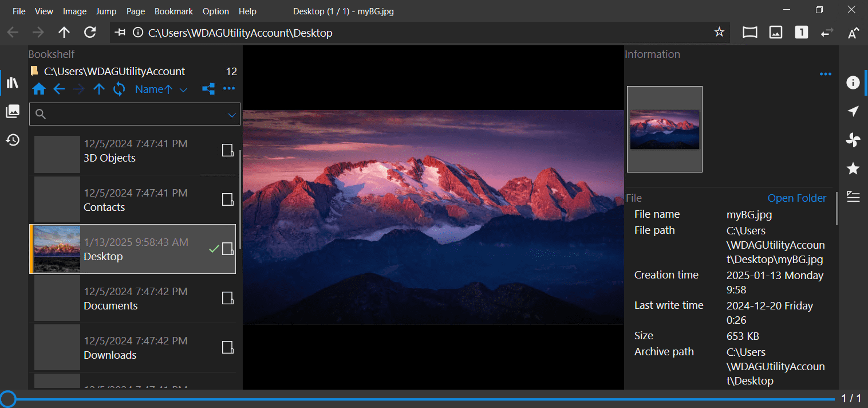Click the page slider handle at the bottom
This screenshot has height=408, width=868.
click(8, 399)
